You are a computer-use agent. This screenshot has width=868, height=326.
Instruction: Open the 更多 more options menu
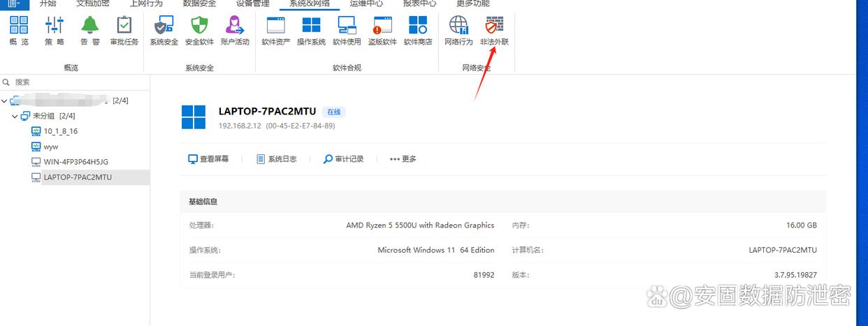click(403, 159)
